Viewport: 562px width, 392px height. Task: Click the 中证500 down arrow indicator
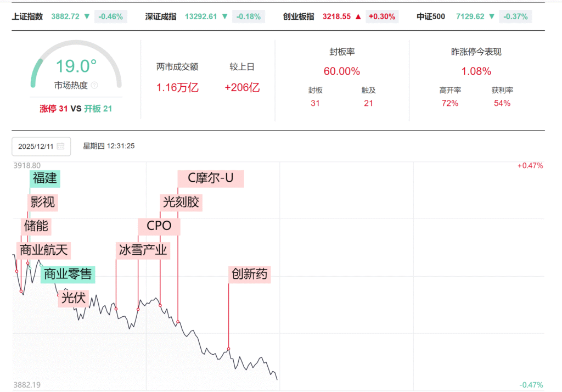(491, 16)
